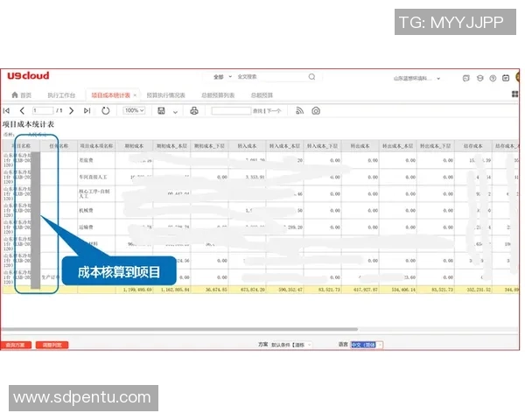Switch to the 预算执行情况表 tab
This screenshot has width=525, height=420.
(166, 95)
